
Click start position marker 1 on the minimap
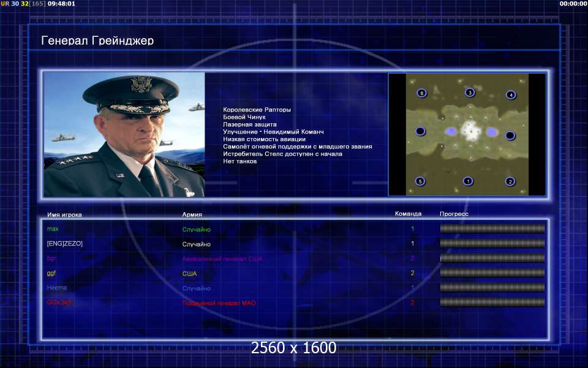tap(468, 181)
